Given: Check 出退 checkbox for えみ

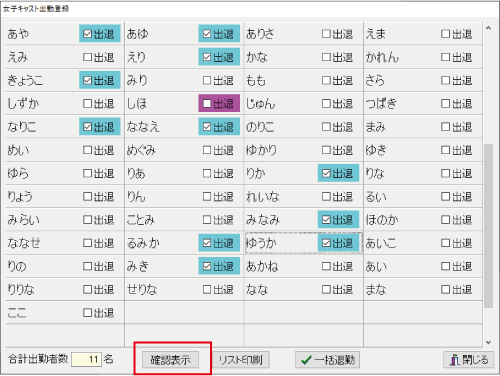Looking at the screenshot, I should [87, 57].
